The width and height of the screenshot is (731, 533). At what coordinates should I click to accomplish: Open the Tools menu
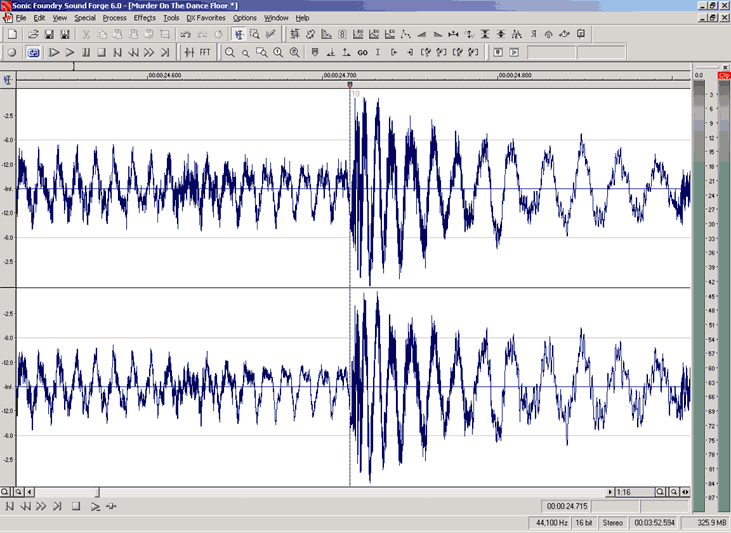click(x=171, y=18)
